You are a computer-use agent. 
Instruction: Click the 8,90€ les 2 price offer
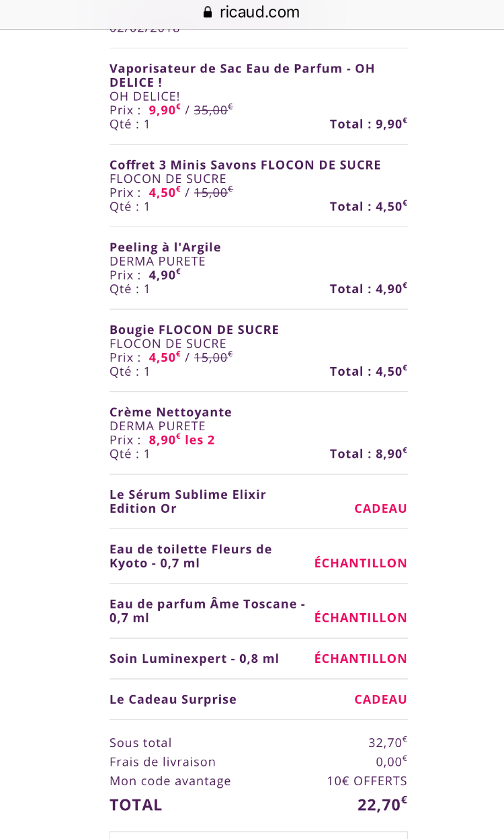pos(182,440)
